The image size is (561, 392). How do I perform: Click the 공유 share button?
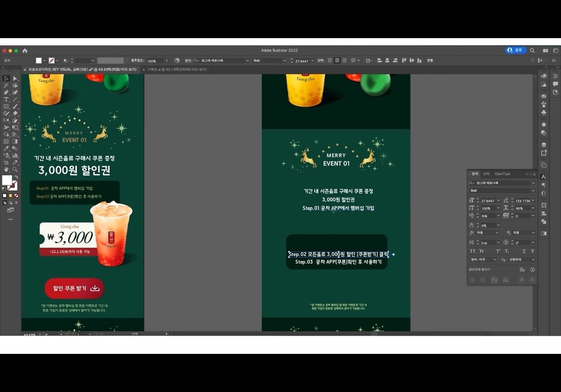515,50
